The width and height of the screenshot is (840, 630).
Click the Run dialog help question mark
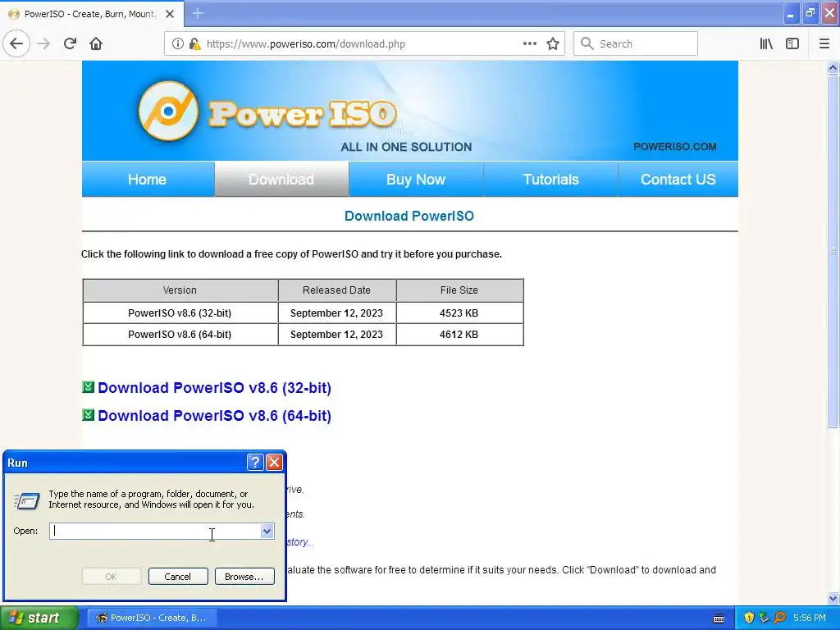click(x=255, y=462)
